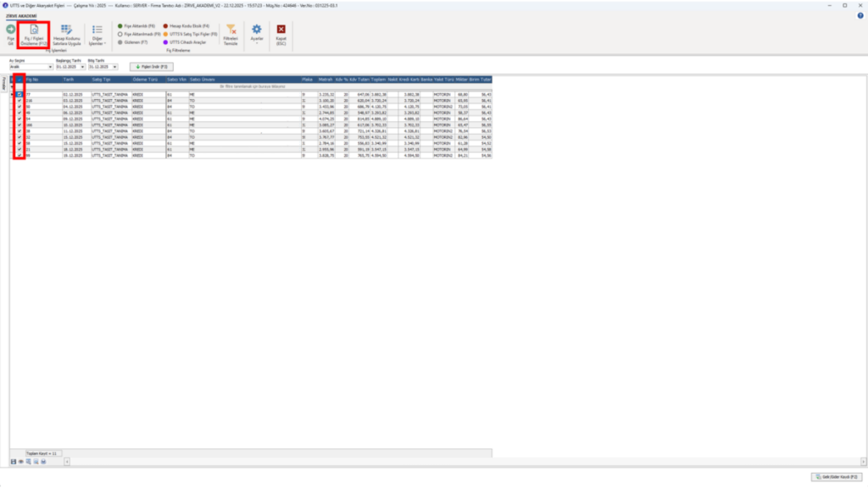Sort by the Matrah column header
The height and width of the screenshot is (488, 868).
click(325, 80)
